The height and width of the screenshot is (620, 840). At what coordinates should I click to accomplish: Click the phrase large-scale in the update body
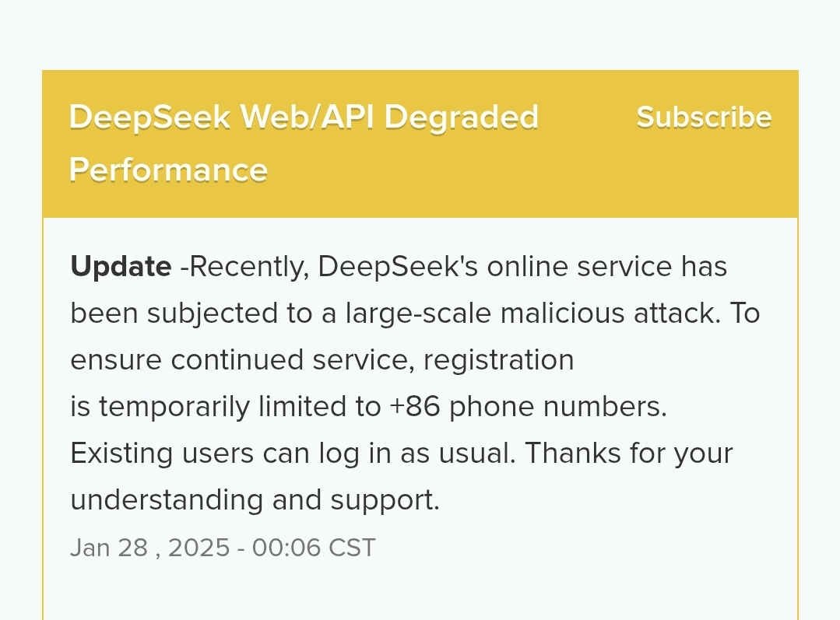pyautogui.click(x=418, y=314)
